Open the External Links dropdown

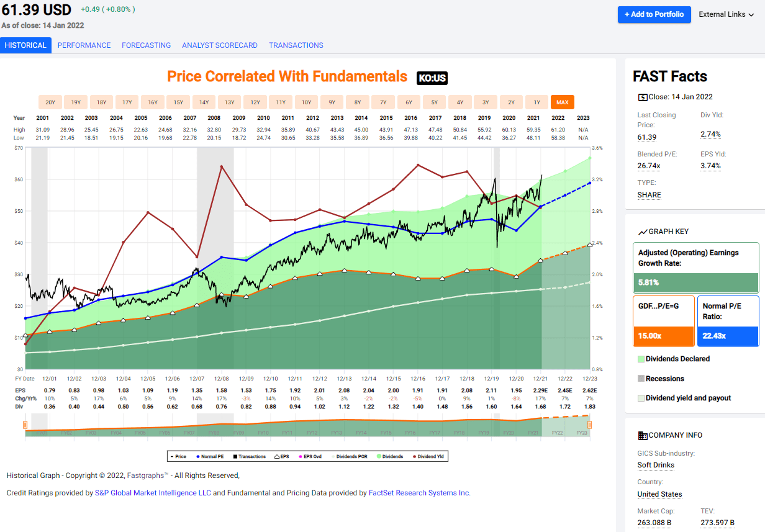coord(726,14)
